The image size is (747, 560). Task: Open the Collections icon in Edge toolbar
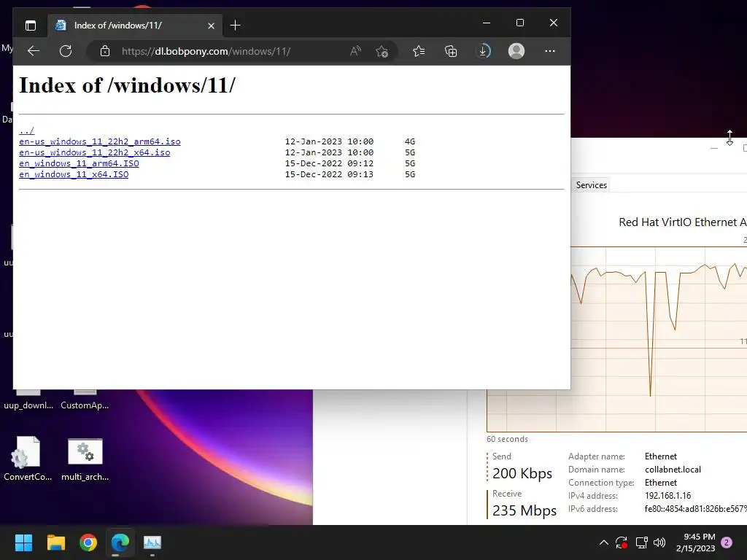(x=451, y=51)
